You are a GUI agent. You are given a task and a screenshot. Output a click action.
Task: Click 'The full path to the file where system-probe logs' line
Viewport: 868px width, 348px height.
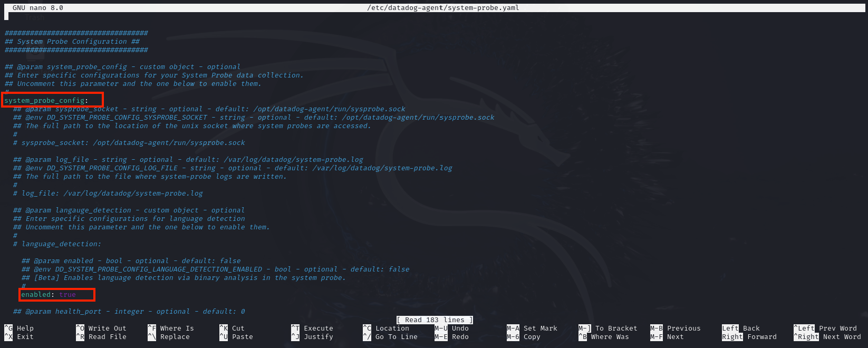[x=150, y=177]
